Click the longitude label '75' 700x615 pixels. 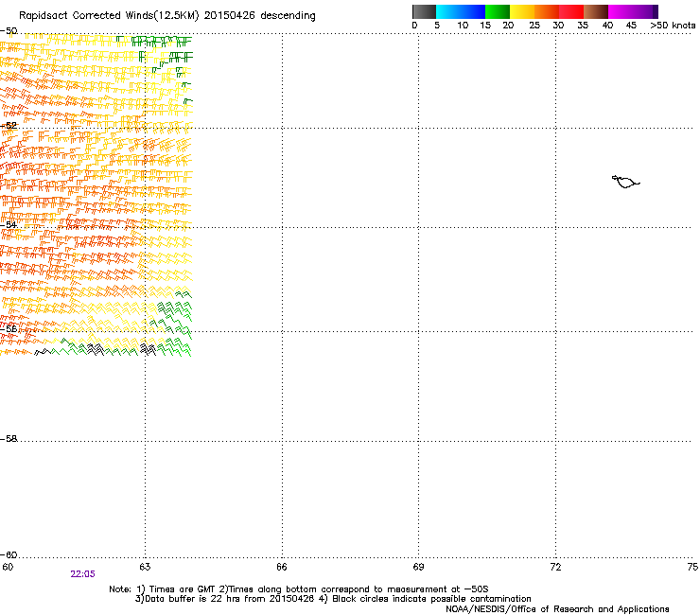click(692, 567)
